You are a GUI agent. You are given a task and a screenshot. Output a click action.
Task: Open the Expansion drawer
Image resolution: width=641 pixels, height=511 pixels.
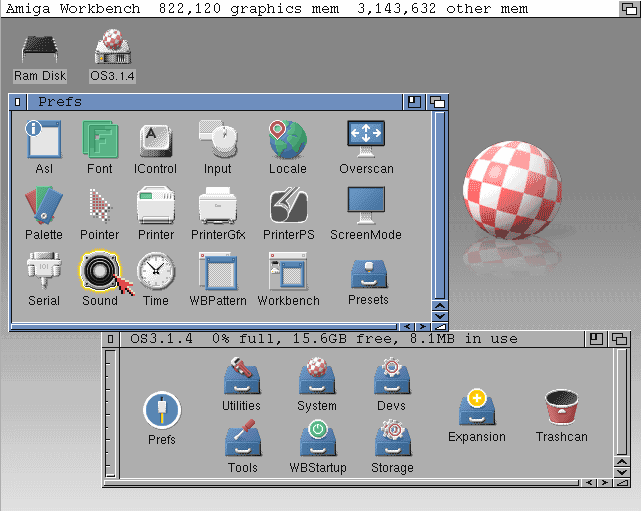(477, 409)
